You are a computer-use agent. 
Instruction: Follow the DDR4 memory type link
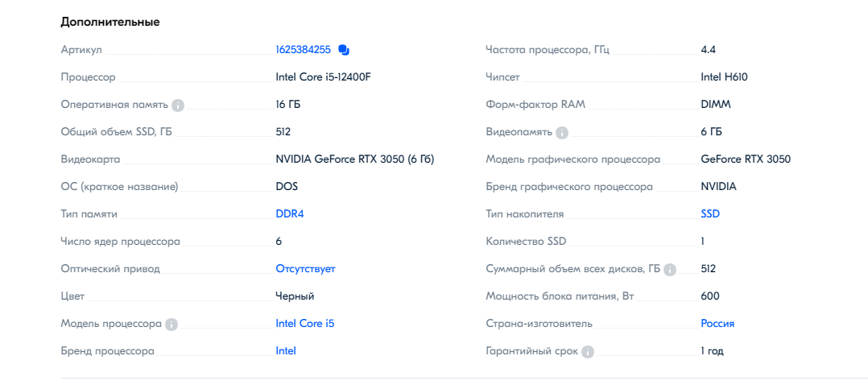290,214
